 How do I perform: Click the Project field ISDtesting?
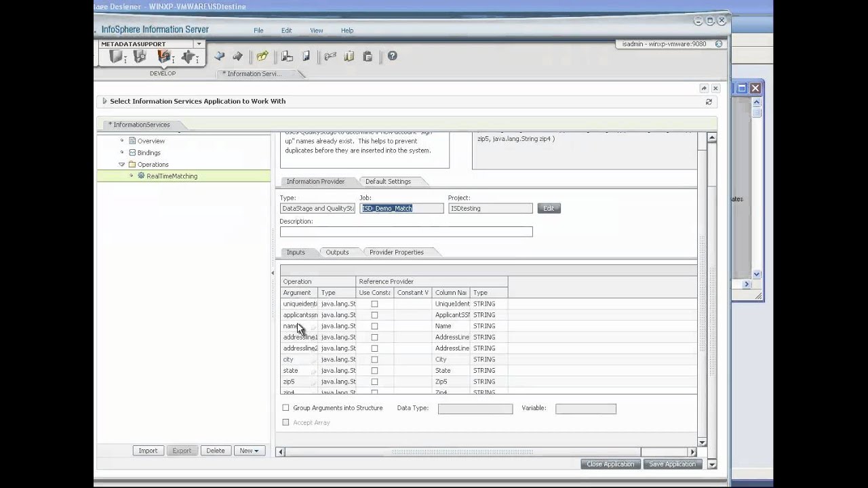490,208
